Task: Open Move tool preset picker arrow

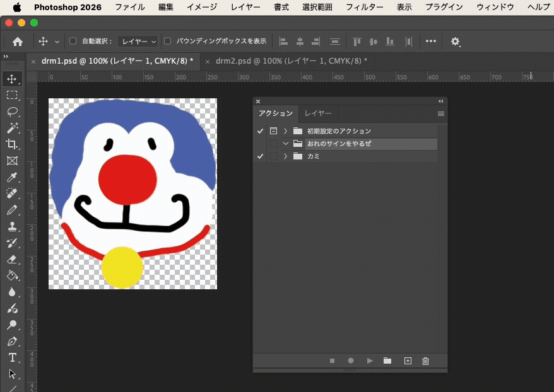Action: click(57, 42)
